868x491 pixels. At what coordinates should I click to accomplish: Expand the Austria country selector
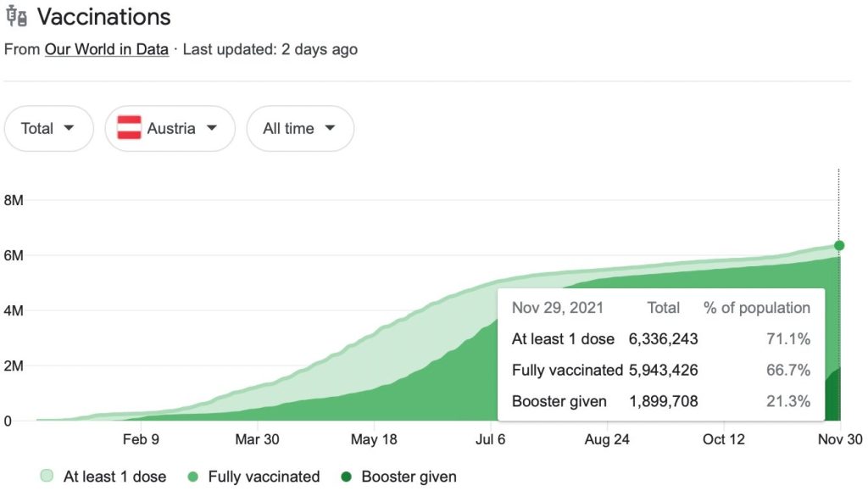(170, 129)
